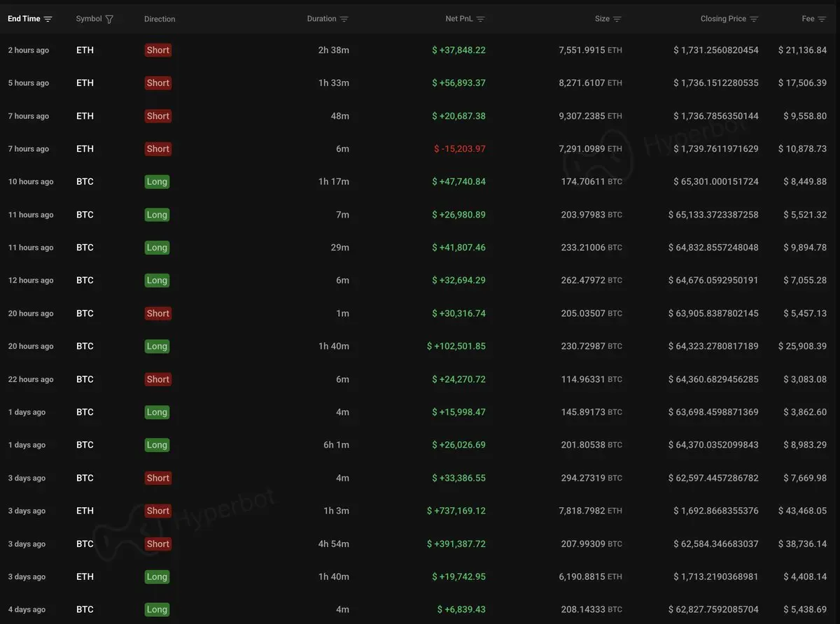Viewport: 840px width, 624px height.
Task: Select the Short badge in the 2 hours ago row
Action: point(158,50)
